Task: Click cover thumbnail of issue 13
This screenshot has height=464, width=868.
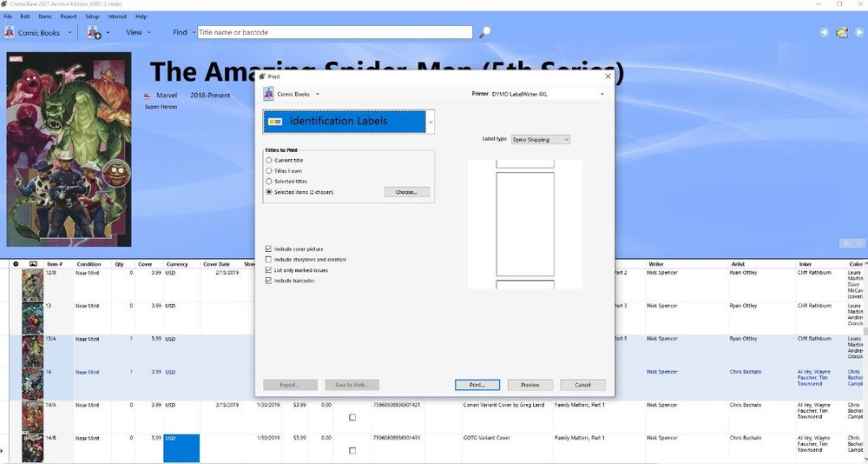Action: coord(32,318)
